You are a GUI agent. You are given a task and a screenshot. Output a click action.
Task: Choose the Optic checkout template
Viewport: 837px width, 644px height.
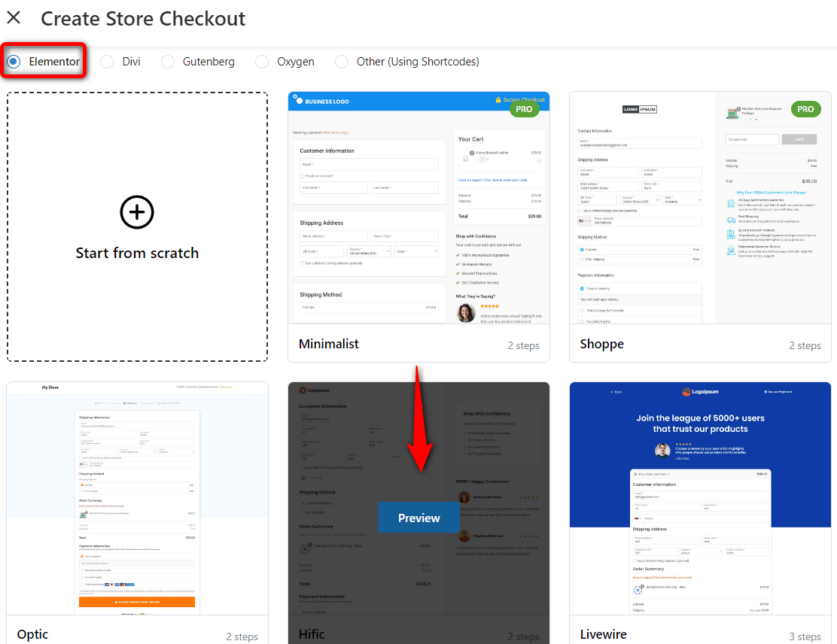coord(137,498)
